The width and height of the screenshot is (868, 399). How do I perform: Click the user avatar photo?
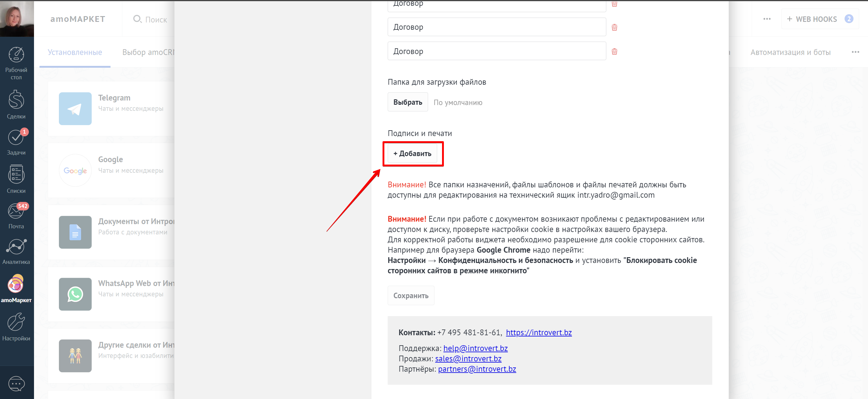coord(17,18)
